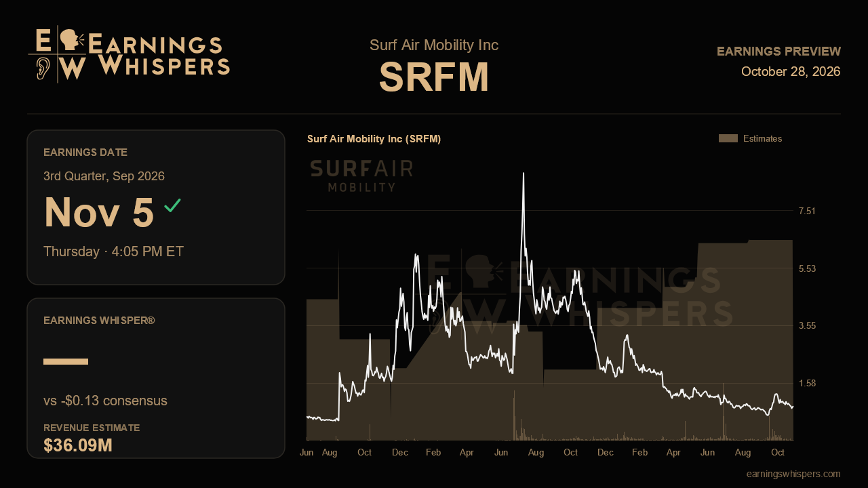
Task: Select the 5.53 price axis label
Action: coord(807,268)
